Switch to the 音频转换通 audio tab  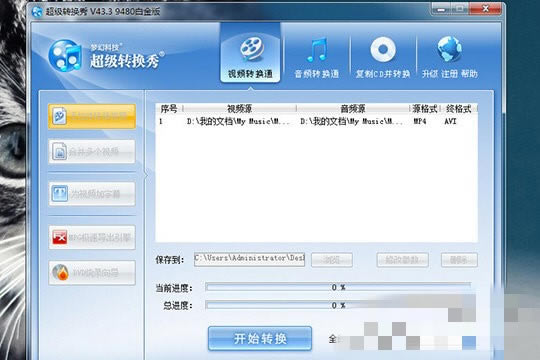[x=317, y=58]
